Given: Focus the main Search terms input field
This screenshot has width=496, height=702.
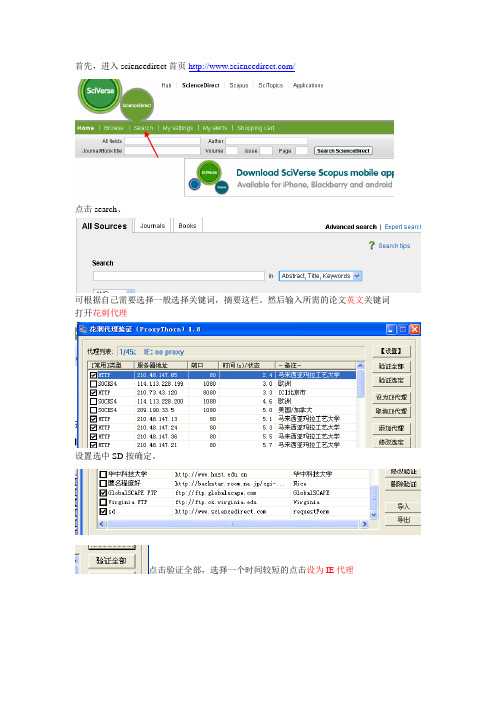Looking at the screenshot, I should pyautogui.click(x=179, y=276).
